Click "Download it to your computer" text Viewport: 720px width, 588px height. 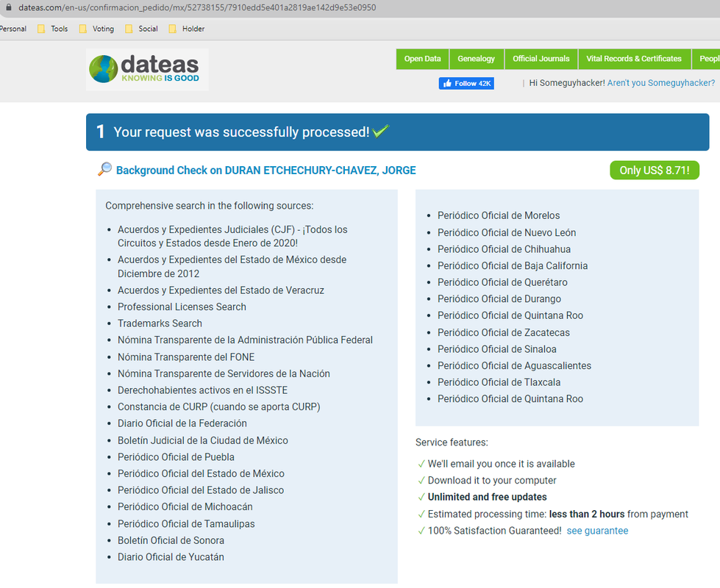pyautogui.click(x=492, y=480)
